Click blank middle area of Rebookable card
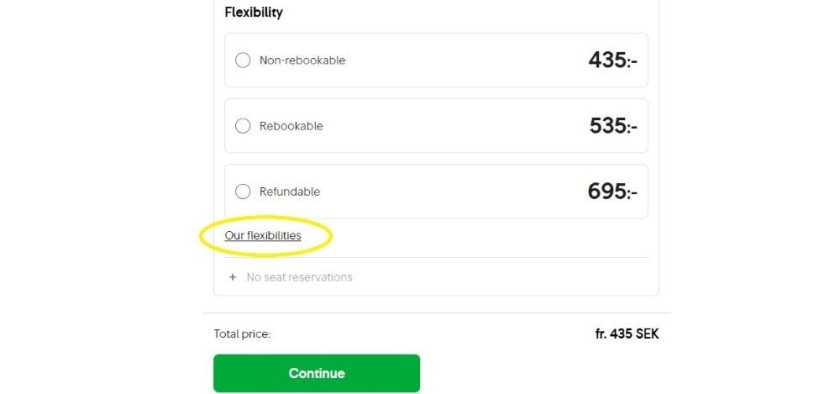The width and height of the screenshot is (840, 394). pos(455,126)
